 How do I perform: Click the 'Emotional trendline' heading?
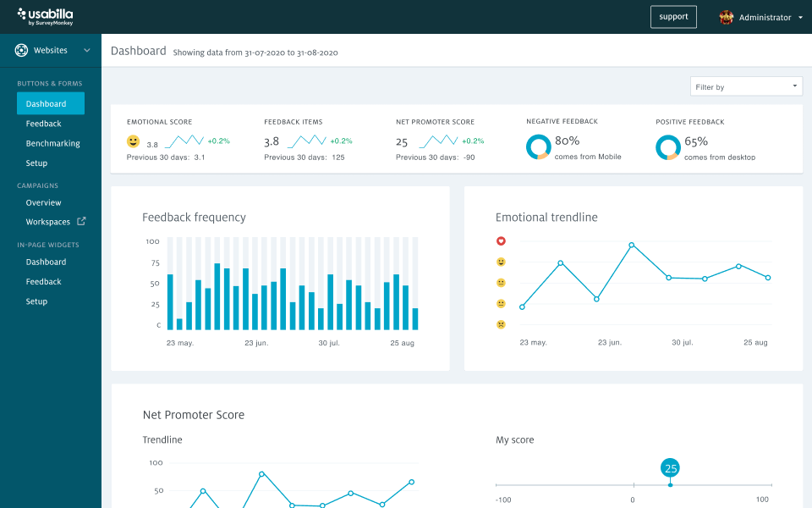click(546, 218)
